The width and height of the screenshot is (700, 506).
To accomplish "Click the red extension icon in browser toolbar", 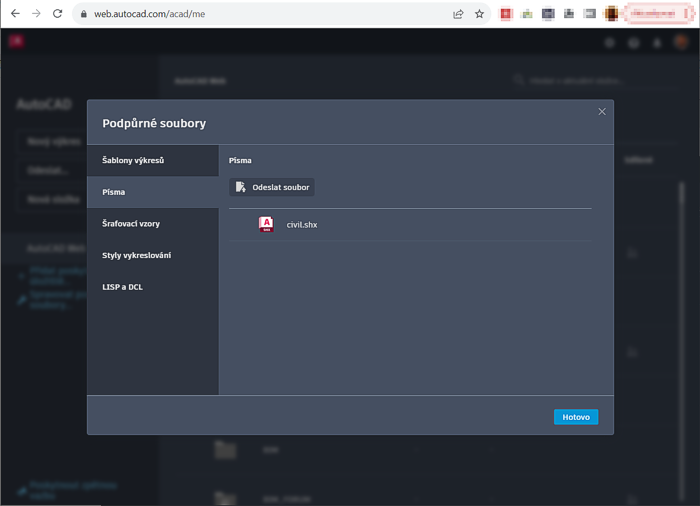I will (507, 14).
